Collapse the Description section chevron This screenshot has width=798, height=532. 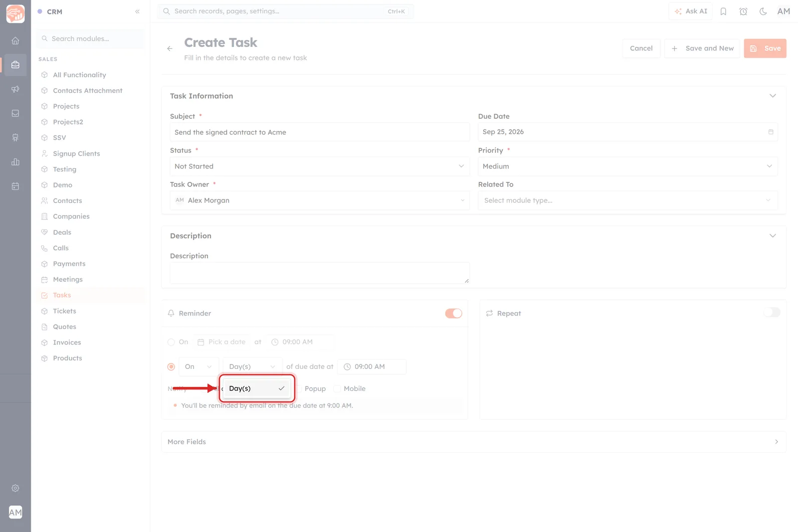click(x=773, y=236)
